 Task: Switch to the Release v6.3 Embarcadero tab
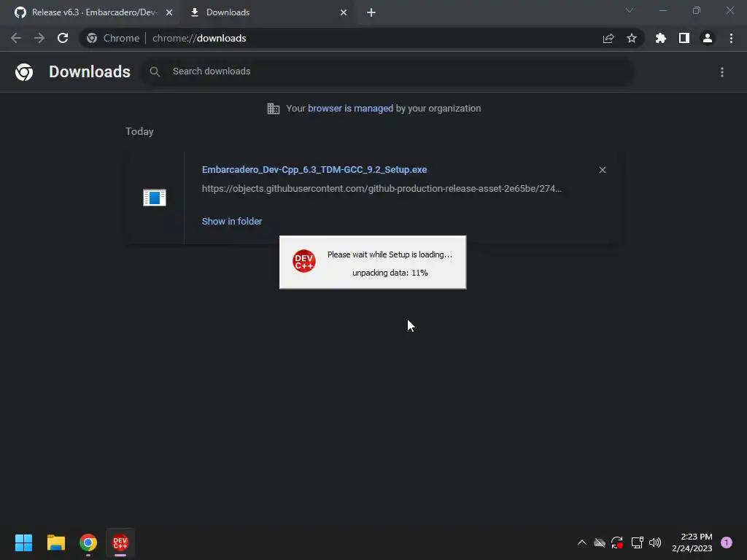pyautogui.click(x=90, y=12)
